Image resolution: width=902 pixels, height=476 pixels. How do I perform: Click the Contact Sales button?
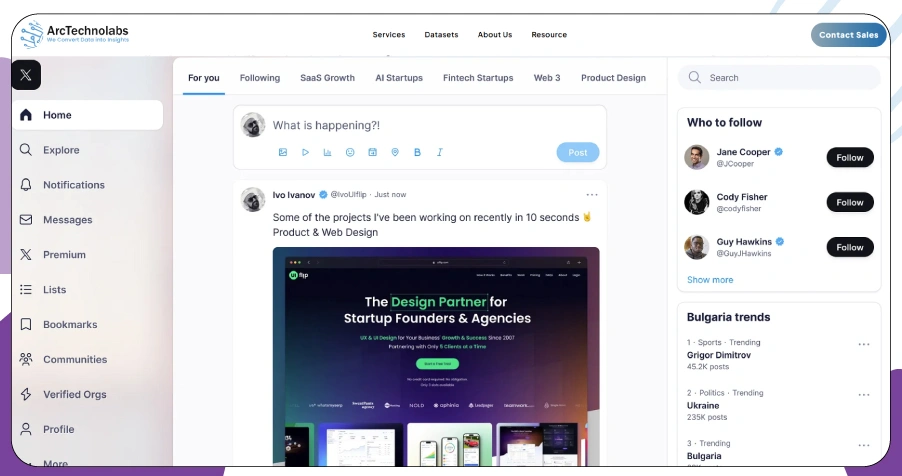tap(849, 35)
